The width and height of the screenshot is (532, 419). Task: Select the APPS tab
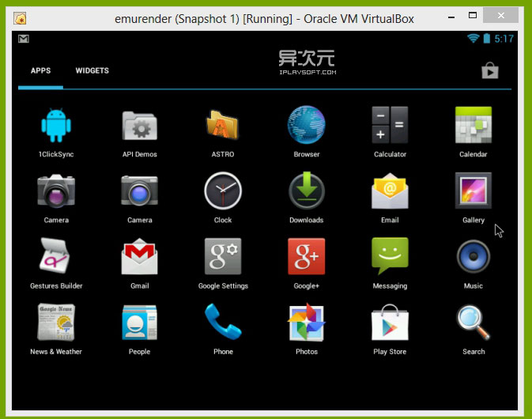point(40,70)
